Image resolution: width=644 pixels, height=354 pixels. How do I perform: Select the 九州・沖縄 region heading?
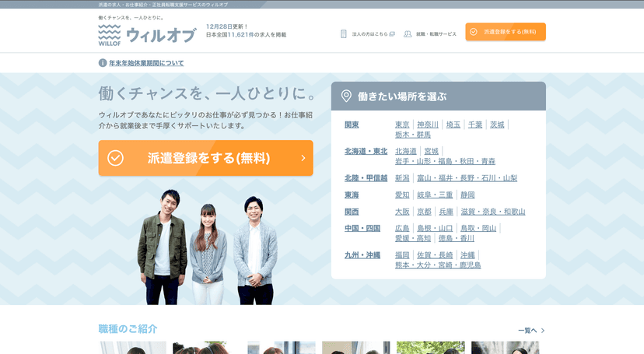click(x=362, y=255)
